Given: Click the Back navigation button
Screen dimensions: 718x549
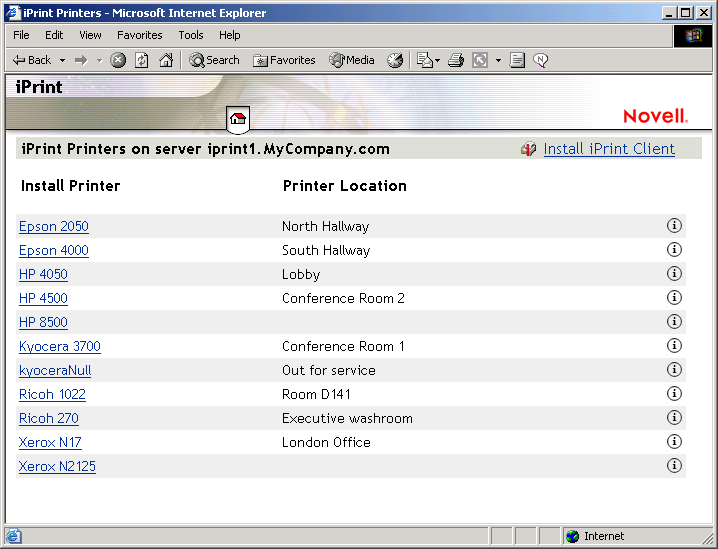Looking at the screenshot, I should 32,60.
